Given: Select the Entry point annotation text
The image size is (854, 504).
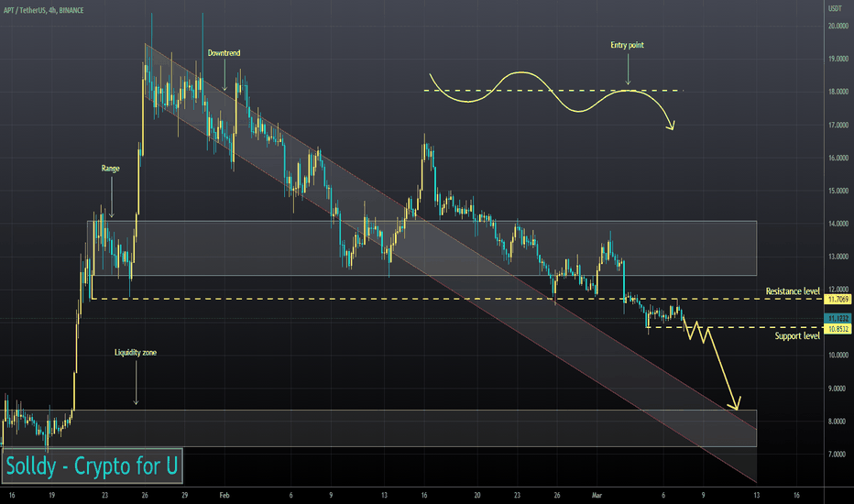Looking at the screenshot, I should click(x=627, y=45).
